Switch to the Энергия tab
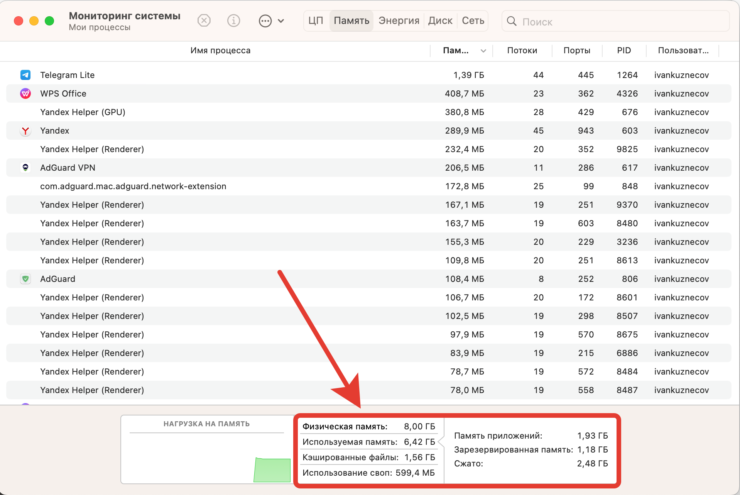740x495 pixels. pos(399,21)
